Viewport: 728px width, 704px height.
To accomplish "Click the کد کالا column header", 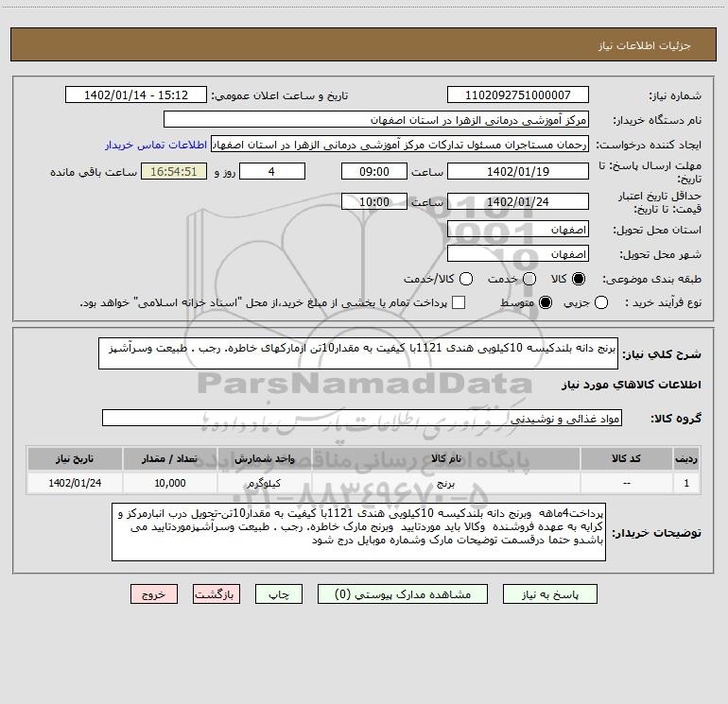I will (x=626, y=458).
